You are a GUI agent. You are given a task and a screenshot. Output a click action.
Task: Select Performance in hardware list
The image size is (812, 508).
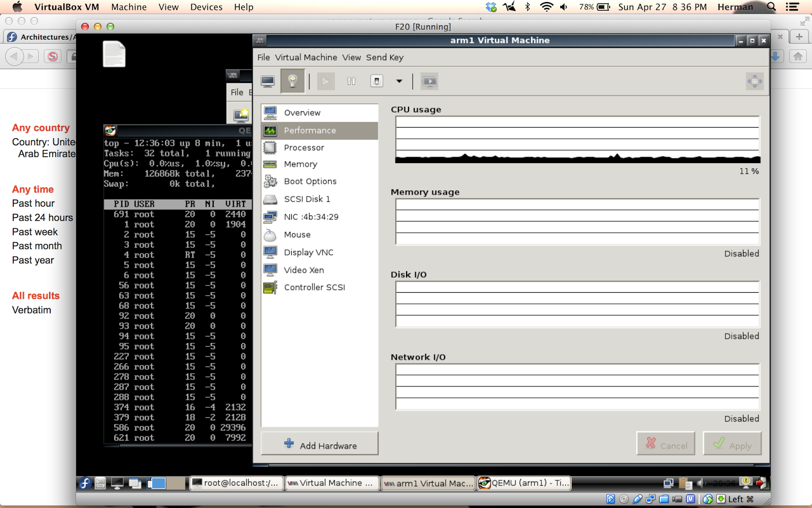pyautogui.click(x=320, y=131)
